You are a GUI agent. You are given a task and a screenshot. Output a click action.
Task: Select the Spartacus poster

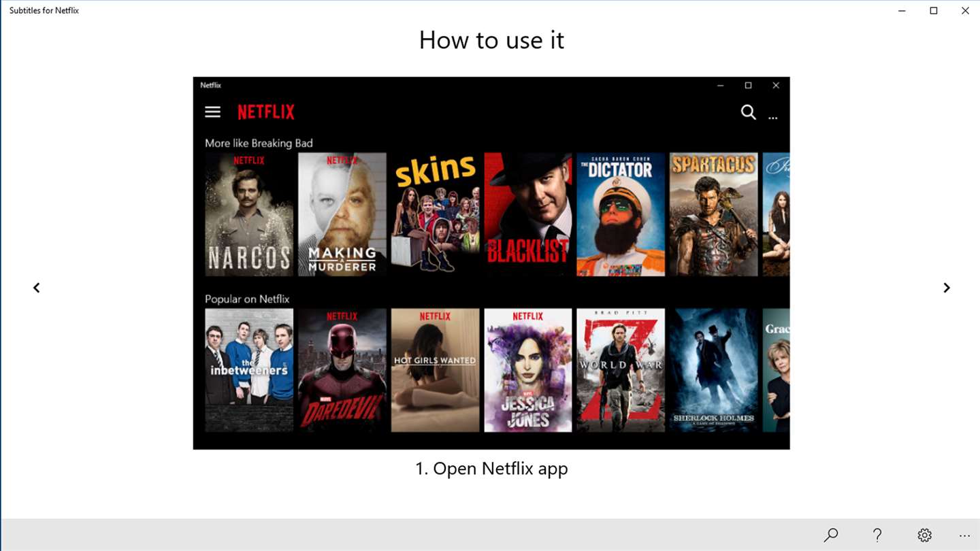pyautogui.click(x=713, y=214)
